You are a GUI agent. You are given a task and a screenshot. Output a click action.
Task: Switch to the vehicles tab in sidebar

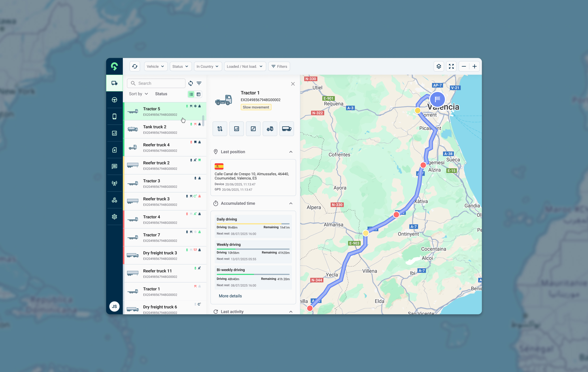114,83
